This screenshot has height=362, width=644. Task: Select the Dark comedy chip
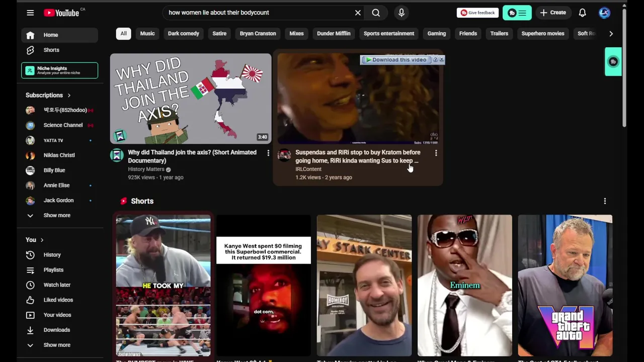(184, 34)
